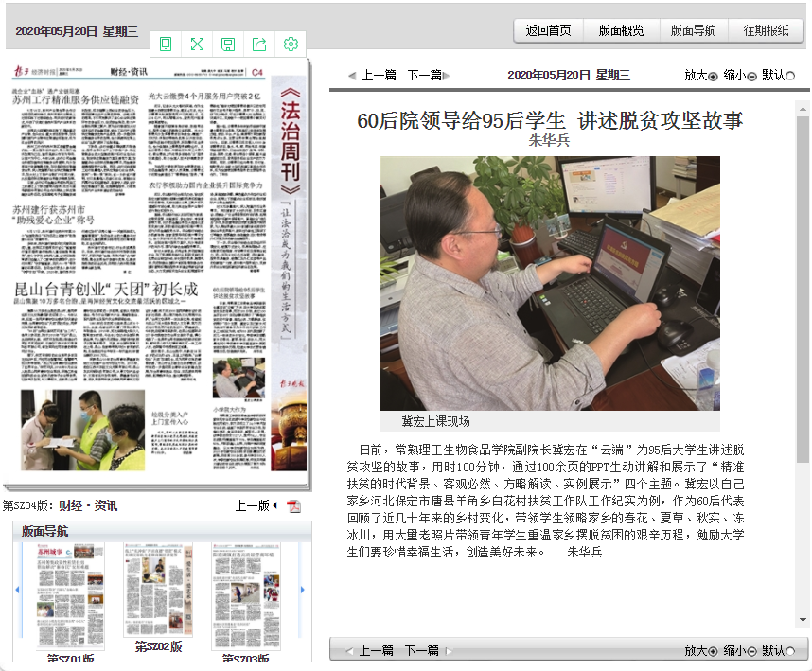This screenshot has height=671, width=812.
Task: Click the share export icon
Action: point(259,44)
